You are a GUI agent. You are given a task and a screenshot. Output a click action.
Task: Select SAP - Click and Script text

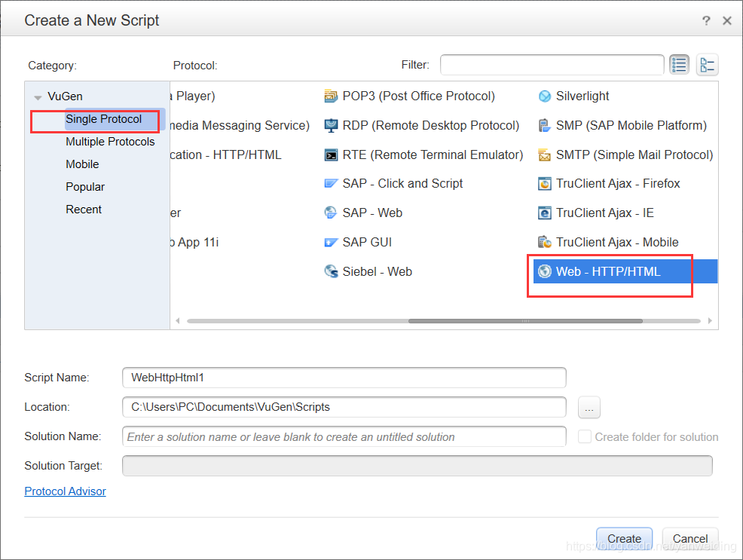click(x=402, y=184)
